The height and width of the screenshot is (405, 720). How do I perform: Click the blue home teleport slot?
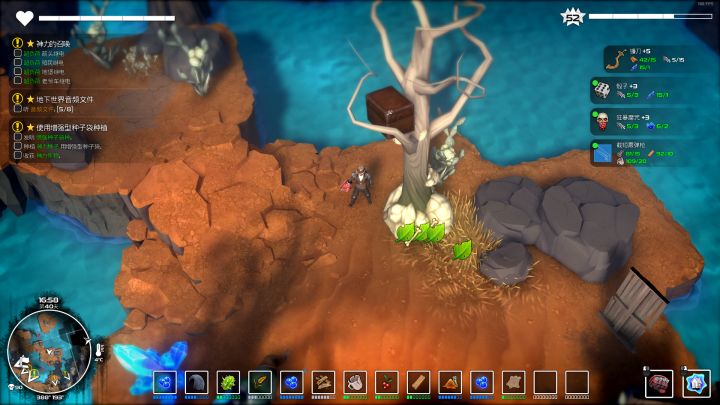point(696,383)
